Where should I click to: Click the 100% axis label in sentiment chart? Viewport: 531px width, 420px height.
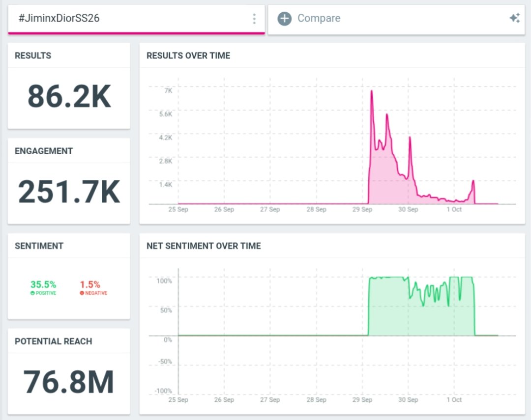point(164,281)
